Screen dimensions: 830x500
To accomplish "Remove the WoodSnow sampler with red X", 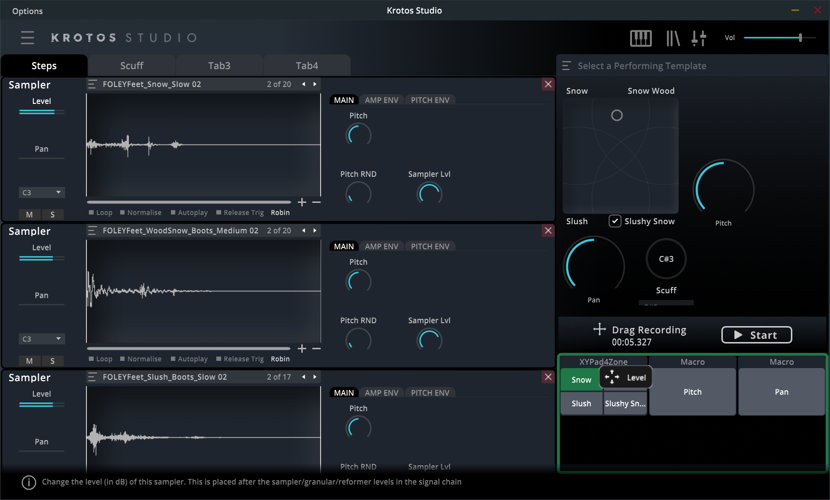I will pyautogui.click(x=548, y=231).
